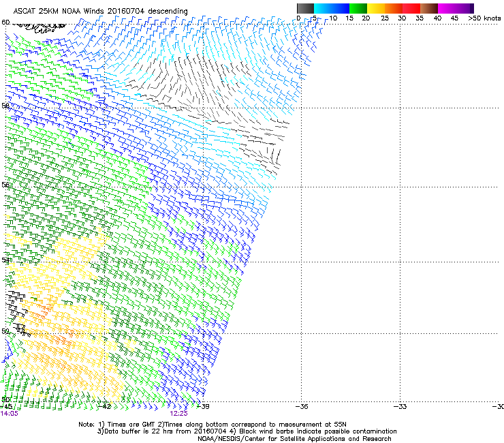Click the green 15-20 knots color swatch
The height and width of the screenshot is (443, 504).
[x=358, y=8]
